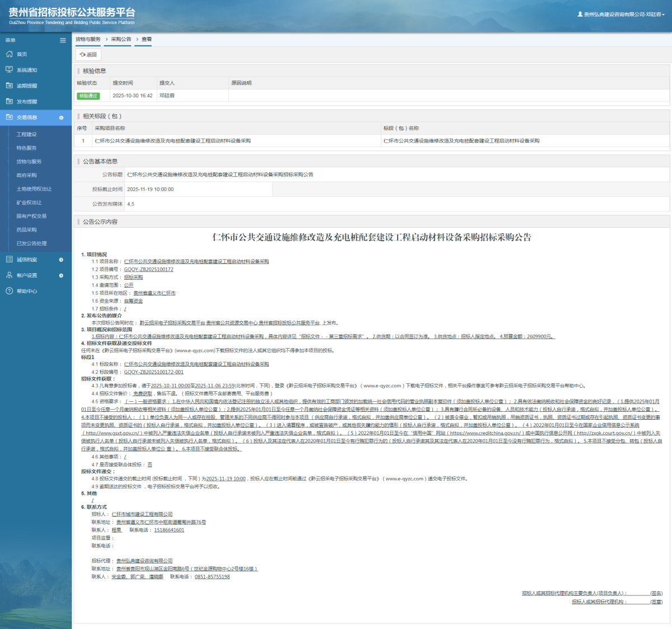Open the user account dropdown at top right
The width and height of the screenshot is (672, 629).
tap(622, 15)
